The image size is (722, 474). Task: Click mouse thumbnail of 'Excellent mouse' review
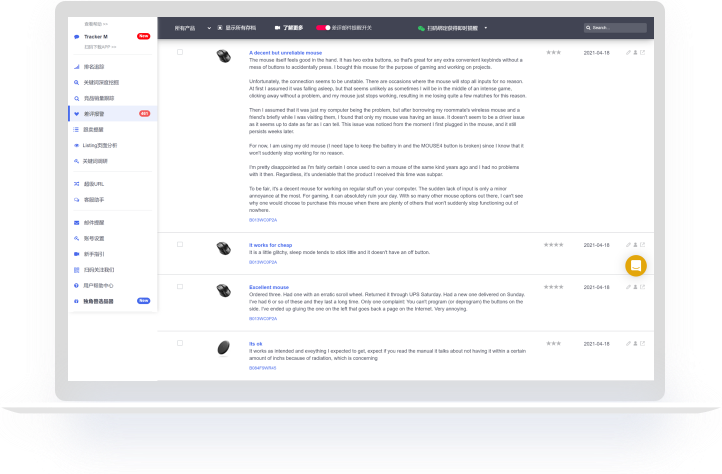pyautogui.click(x=224, y=291)
